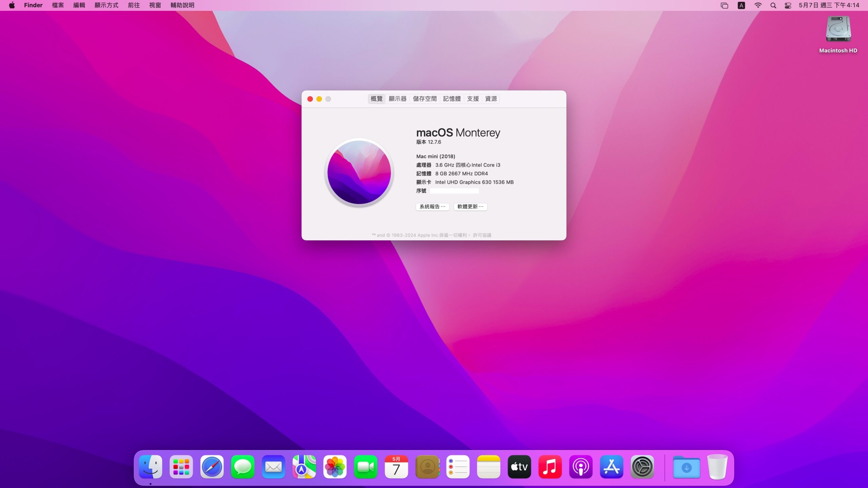The image size is (868, 488).
Task: Open Downloads folder stack in Dock
Action: pyautogui.click(x=687, y=467)
